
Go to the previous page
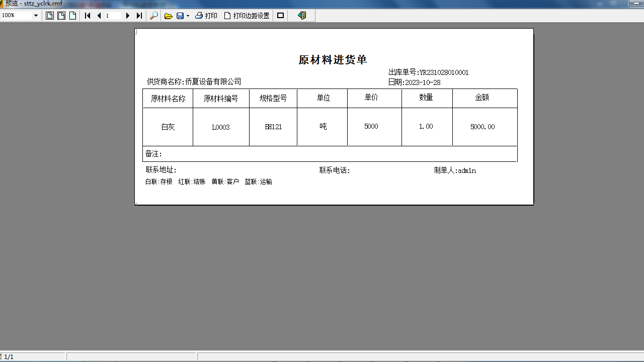click(x=99, y=16)
